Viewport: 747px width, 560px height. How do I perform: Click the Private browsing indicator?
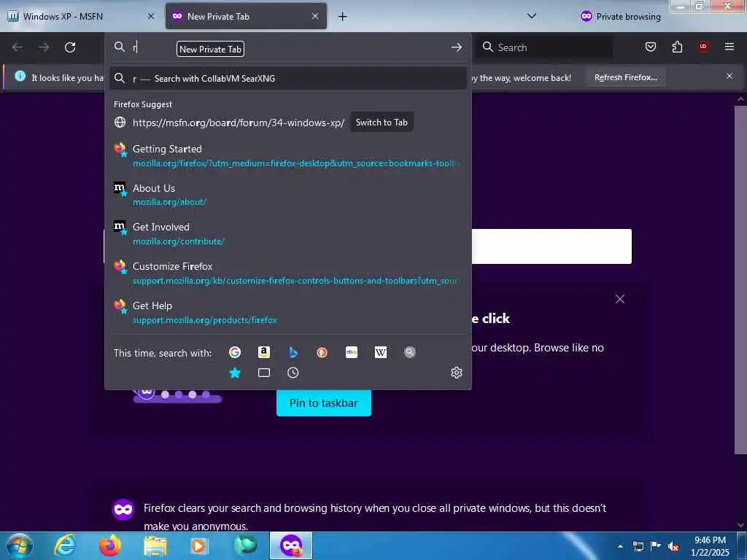tap(621, 17)
